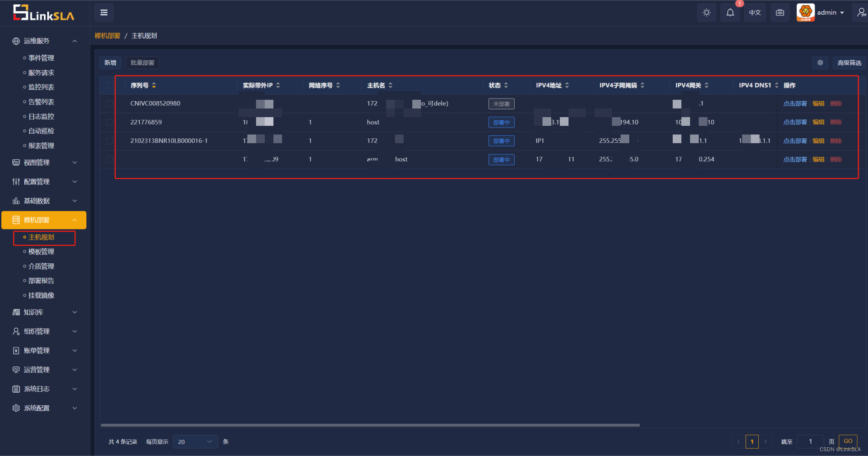
Task: Open 服务请求 in sidebar
Action: point(41,73)
